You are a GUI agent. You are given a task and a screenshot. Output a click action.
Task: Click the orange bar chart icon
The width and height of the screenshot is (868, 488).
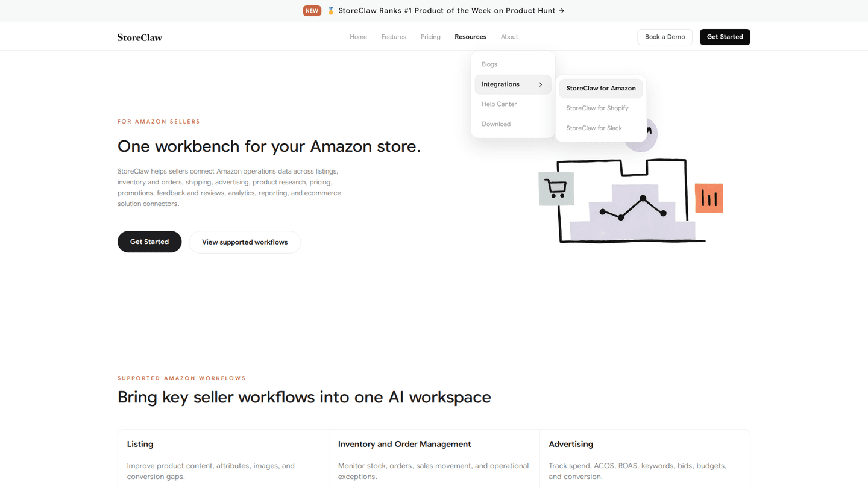coord(709,198)
